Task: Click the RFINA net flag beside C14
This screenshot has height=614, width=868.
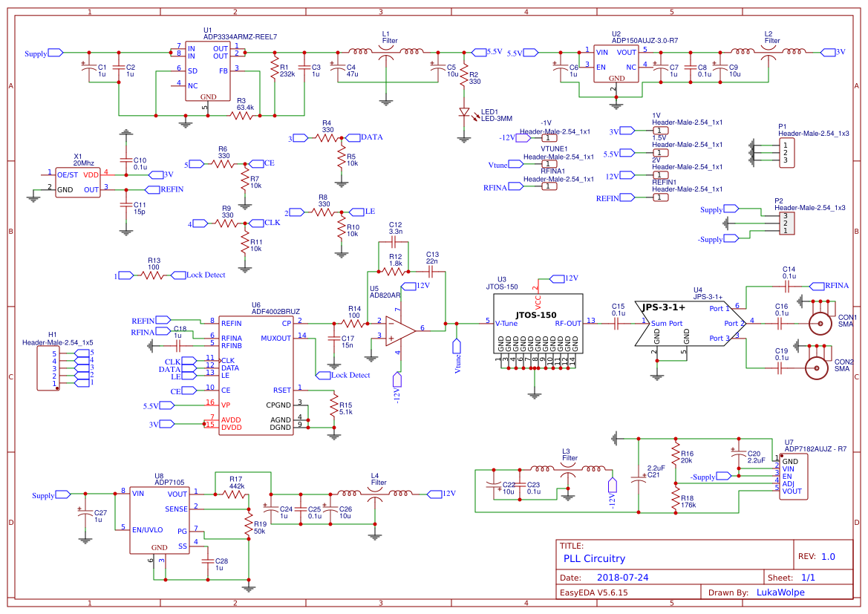Action: [x=817, y=287]
